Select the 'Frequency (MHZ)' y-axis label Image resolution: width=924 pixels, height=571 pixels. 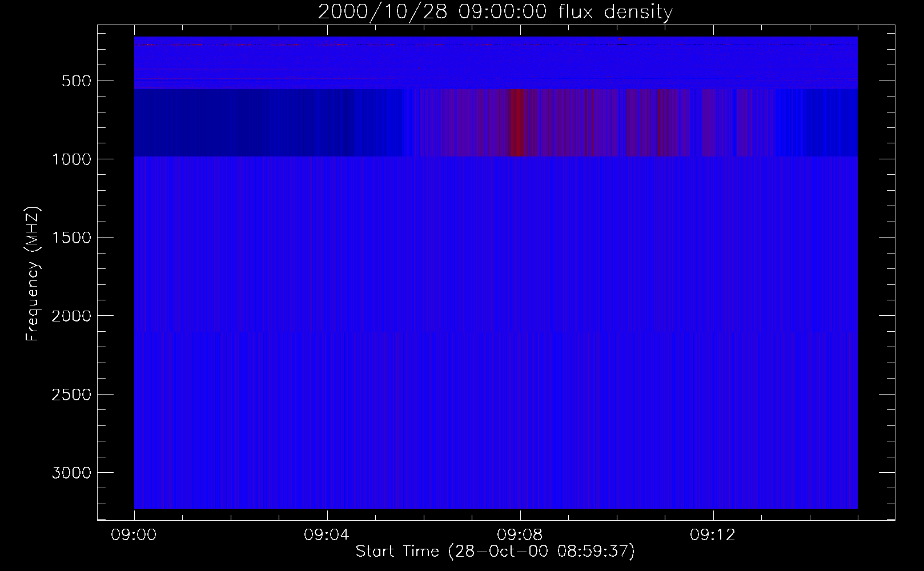33,274
